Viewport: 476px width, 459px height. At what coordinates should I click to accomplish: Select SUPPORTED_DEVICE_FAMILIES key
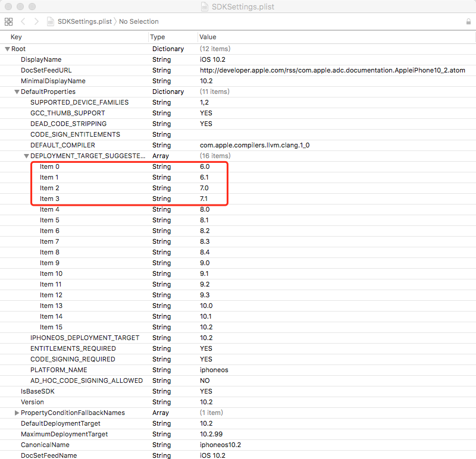(80, 102)
